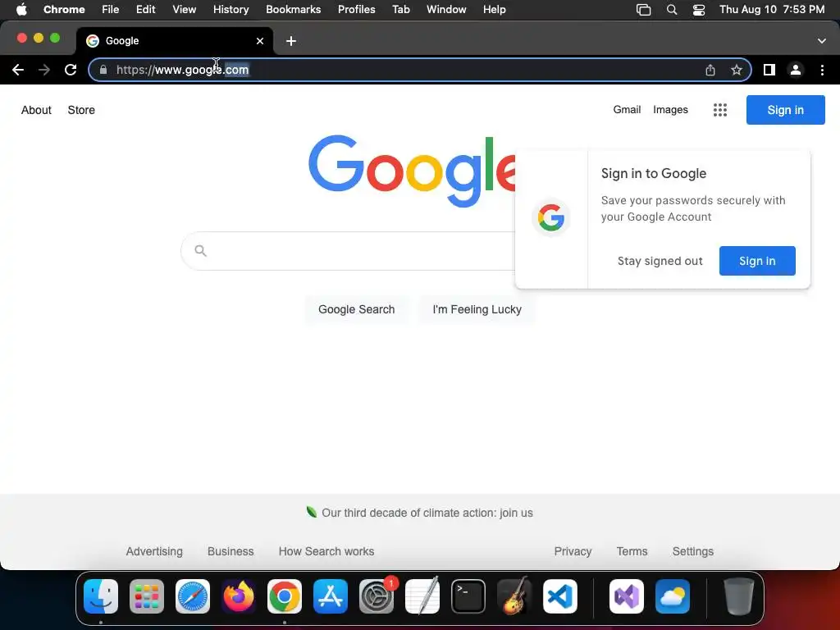
Task: Open Terminal from the dock
Action: click(468, 596)
